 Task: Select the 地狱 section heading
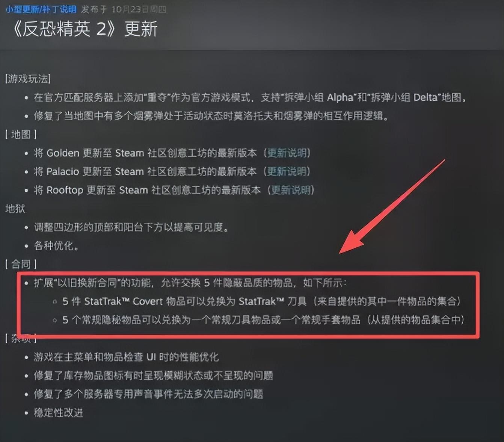click(15, 209)
